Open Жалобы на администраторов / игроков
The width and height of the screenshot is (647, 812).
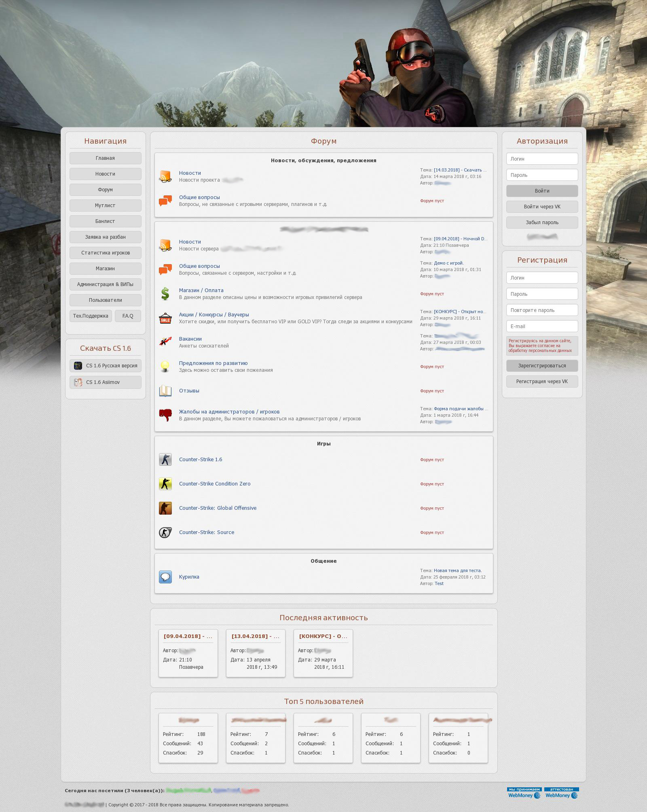click(x=229, y=412)
